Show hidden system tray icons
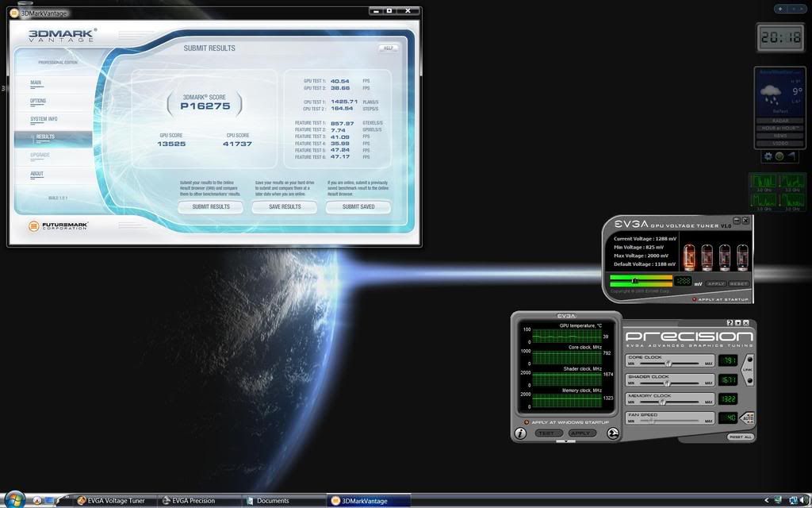This screenshot has width=812, height=508. tap(767, 501)
